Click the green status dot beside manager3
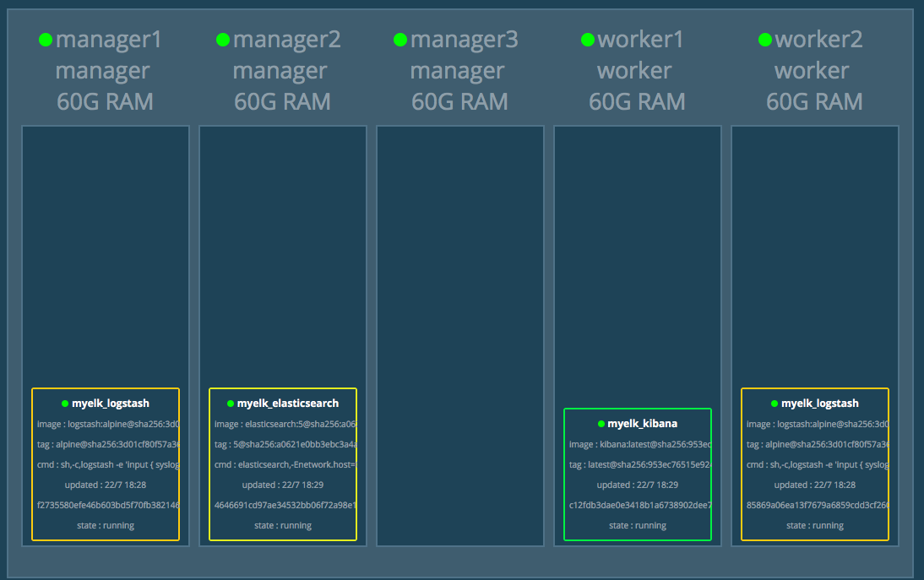The width and height of the screenshot is (924, 580). point(400,40)
